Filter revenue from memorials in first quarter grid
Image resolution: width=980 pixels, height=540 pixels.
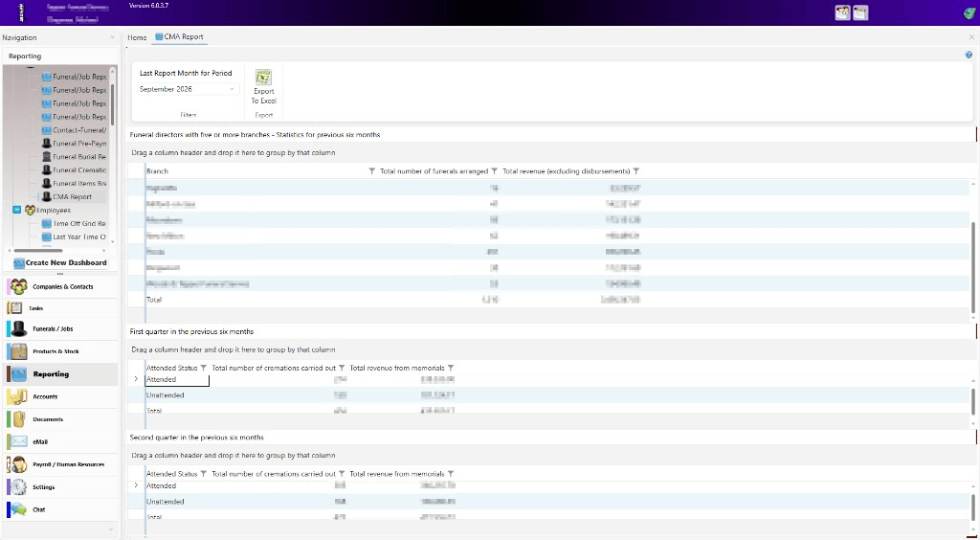(x=451, y=368)
